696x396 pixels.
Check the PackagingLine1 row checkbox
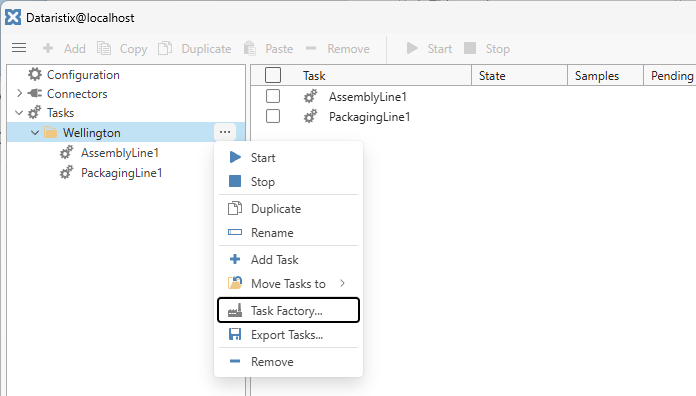pos(273,116)
